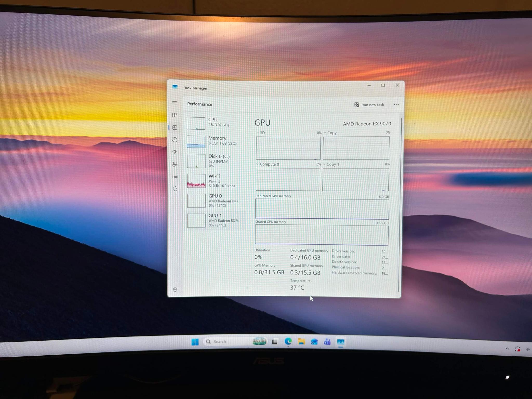This screenshot has height=399, width=532.
Task: Open the Services page puzzle icon
Action: 175,189
